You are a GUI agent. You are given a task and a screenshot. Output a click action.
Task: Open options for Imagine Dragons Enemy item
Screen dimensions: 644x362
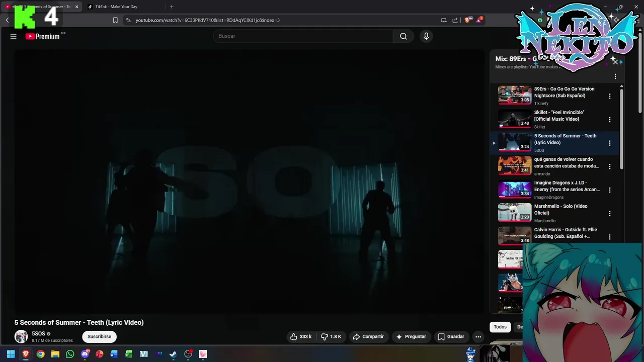point(610,190)
